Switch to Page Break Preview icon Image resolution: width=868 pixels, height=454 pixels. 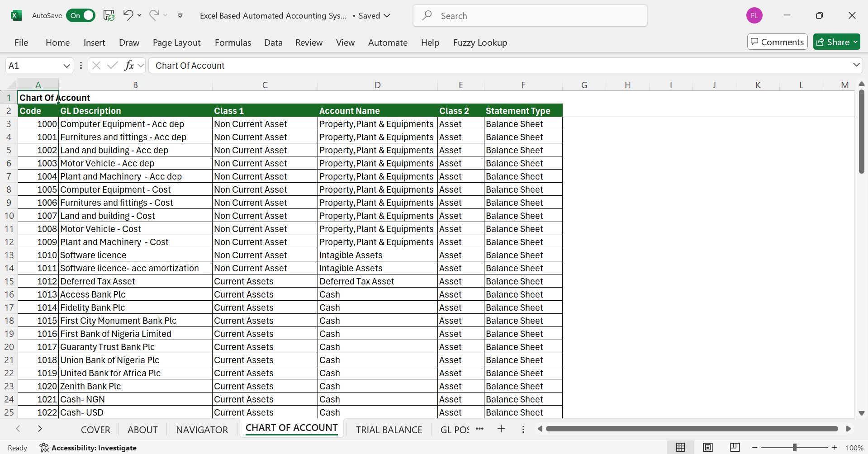tap(735, 447)
